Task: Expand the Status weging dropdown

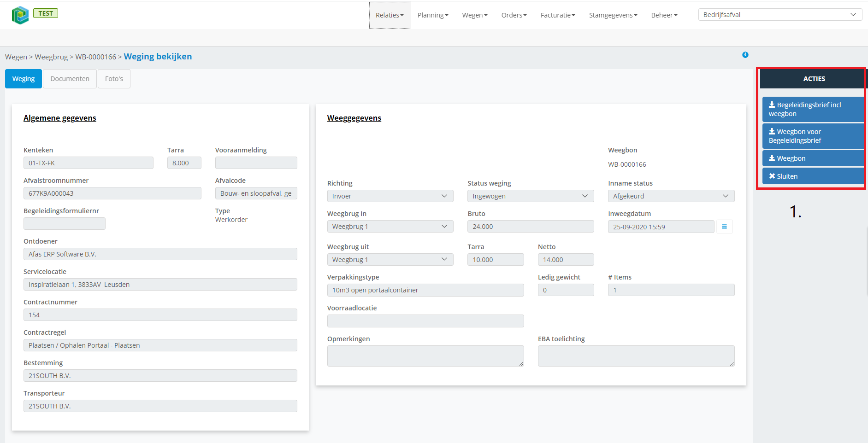Action: [531, 196]
